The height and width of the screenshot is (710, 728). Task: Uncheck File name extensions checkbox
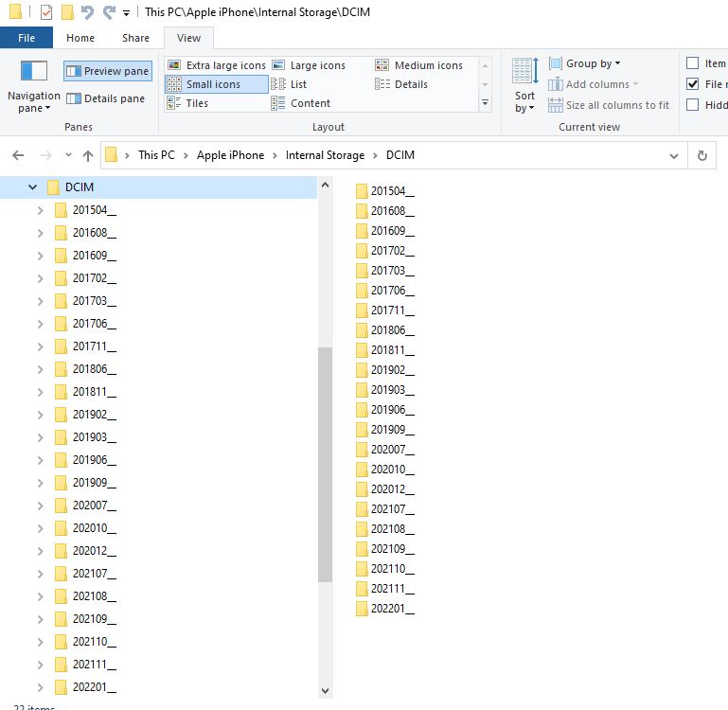point(692,84)
